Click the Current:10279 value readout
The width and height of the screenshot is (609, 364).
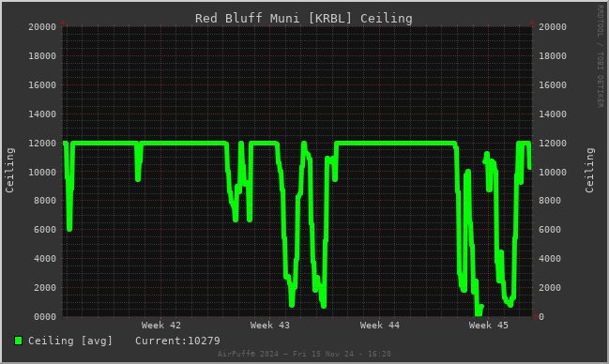pyautogui.click(x=177, y=341)
